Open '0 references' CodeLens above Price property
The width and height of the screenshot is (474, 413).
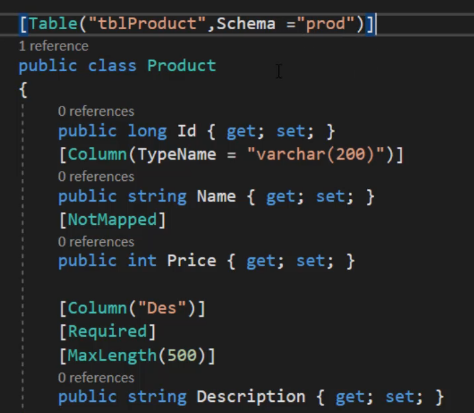(96, 242)
